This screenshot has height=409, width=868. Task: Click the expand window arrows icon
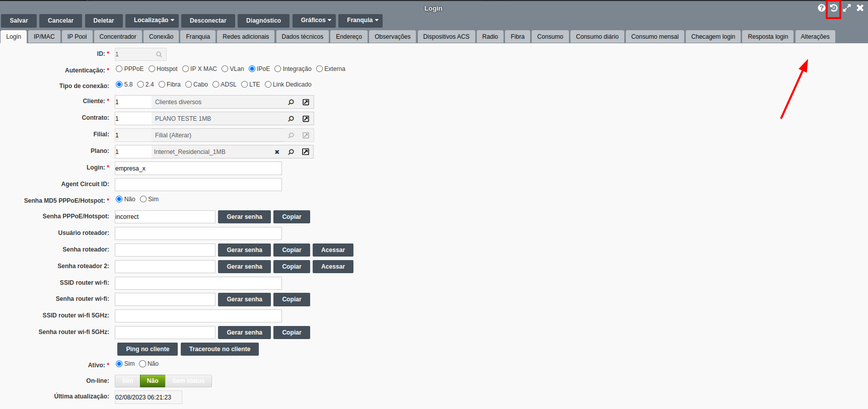point(847,8)
